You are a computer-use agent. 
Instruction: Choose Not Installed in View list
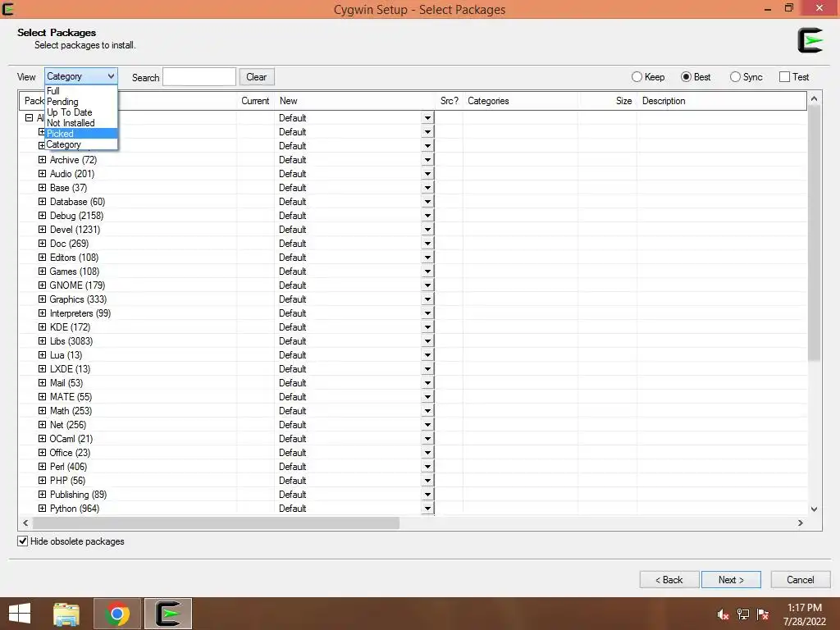tap(81, 123)
